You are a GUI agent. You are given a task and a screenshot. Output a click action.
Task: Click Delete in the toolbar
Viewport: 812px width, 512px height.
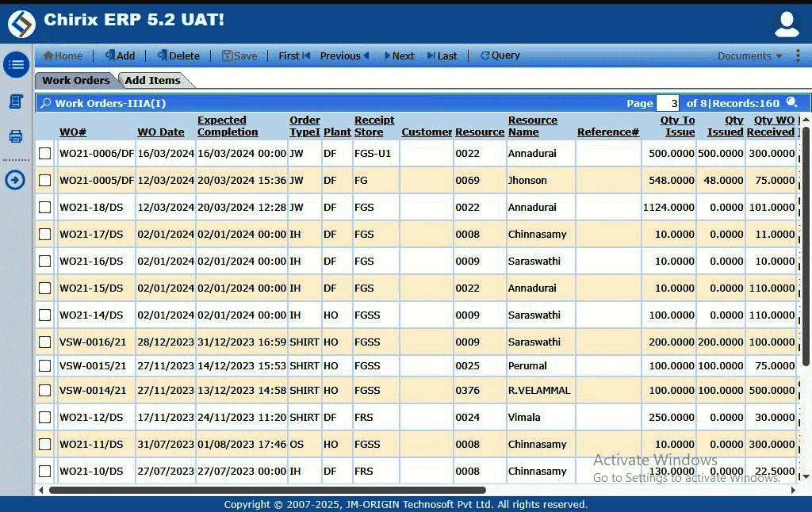point(178,56)
